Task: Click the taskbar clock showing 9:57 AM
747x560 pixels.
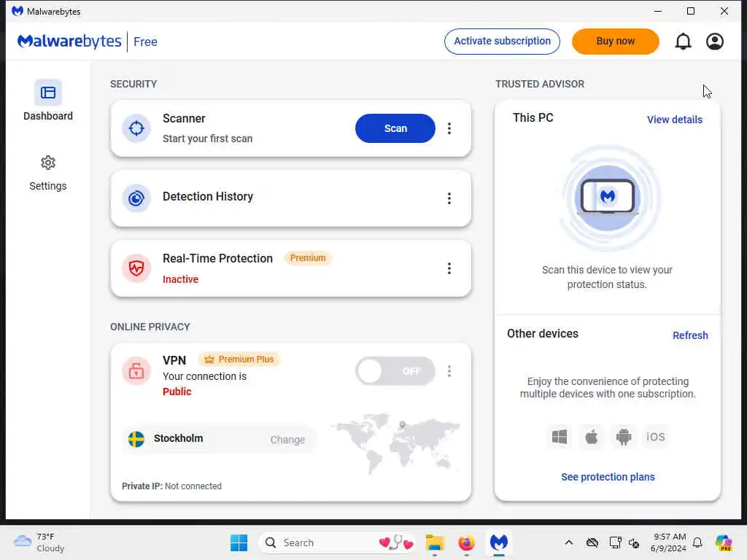Action: tap(668, 542)
